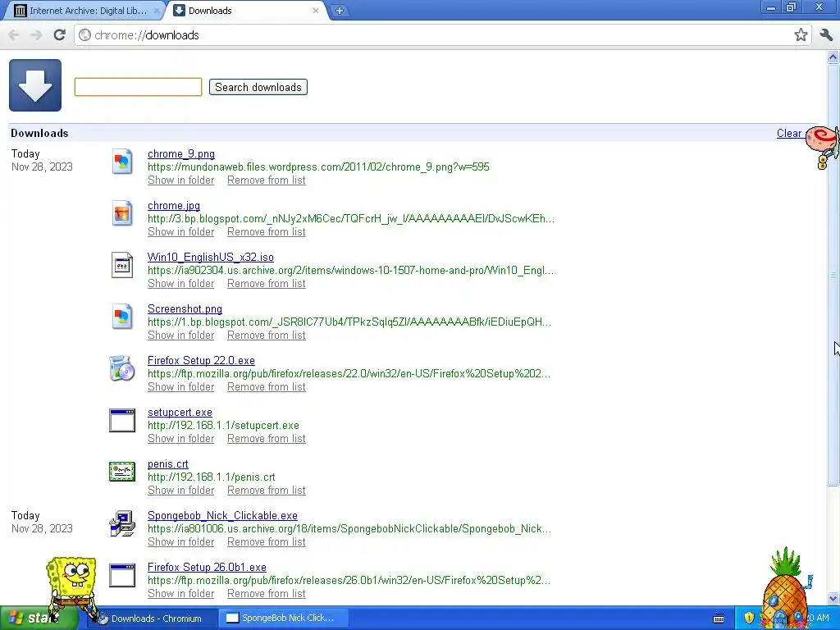Screen dimensions: 840x630
Task: Open the Firefox Setup 22.0.exe link
Action: 202,361
